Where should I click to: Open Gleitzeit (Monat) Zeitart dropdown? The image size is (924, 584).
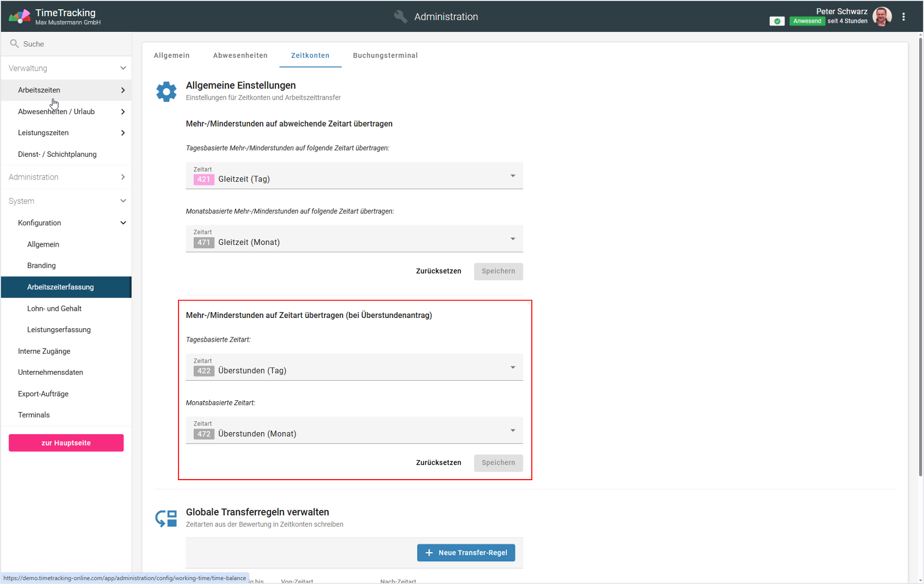pos(354,239)
